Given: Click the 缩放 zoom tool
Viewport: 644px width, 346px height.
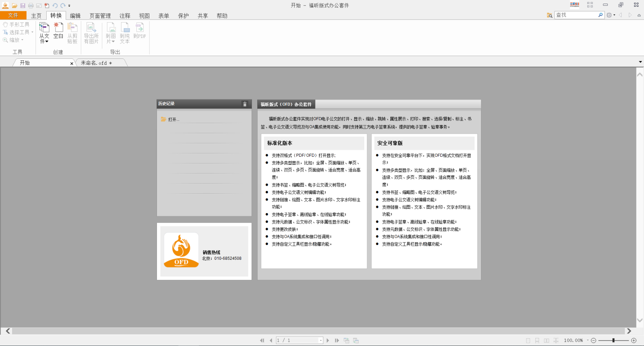Looking at the screenshot, I should coord(11,40).
